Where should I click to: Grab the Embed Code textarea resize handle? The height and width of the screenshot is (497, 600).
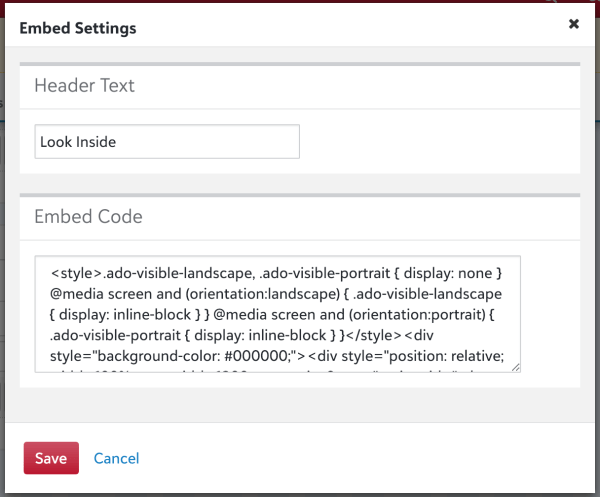tap(516, 367)
